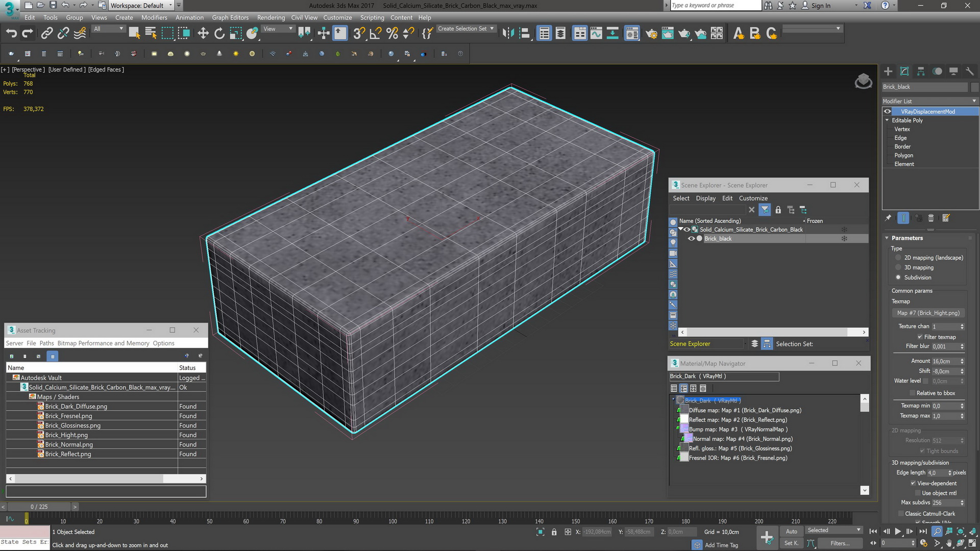Toggle Selection Lock padlock in status bar
Viewport: 980px width, 551px height.
coord(554,532)
